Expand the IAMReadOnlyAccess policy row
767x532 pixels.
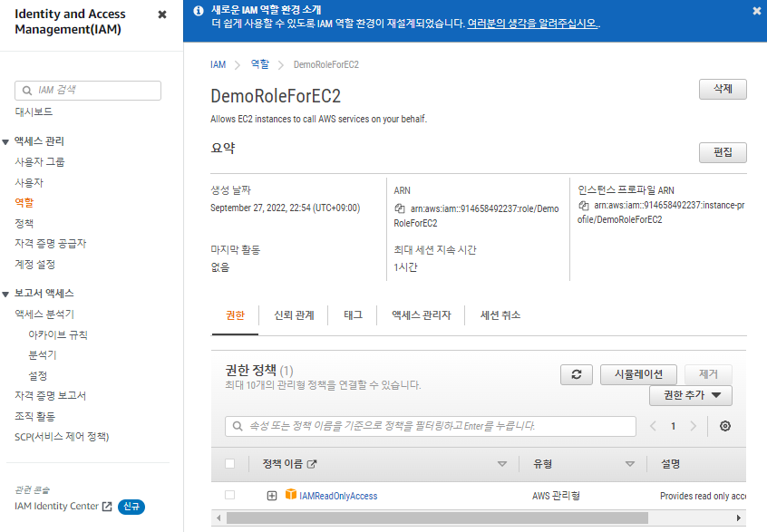pyautogui.click(x=272, y=496)
